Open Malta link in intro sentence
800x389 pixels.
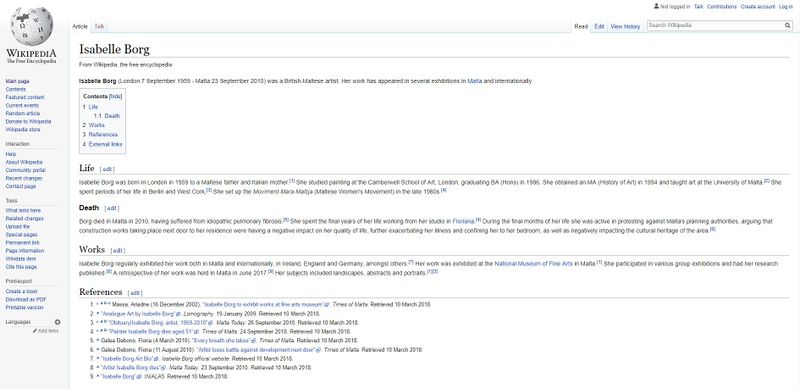(x=474, y=81)
